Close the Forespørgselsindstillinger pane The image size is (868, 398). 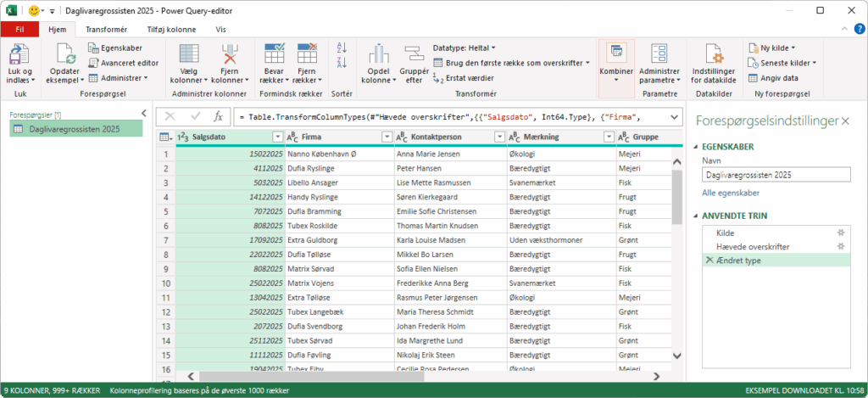pos(845,121)
